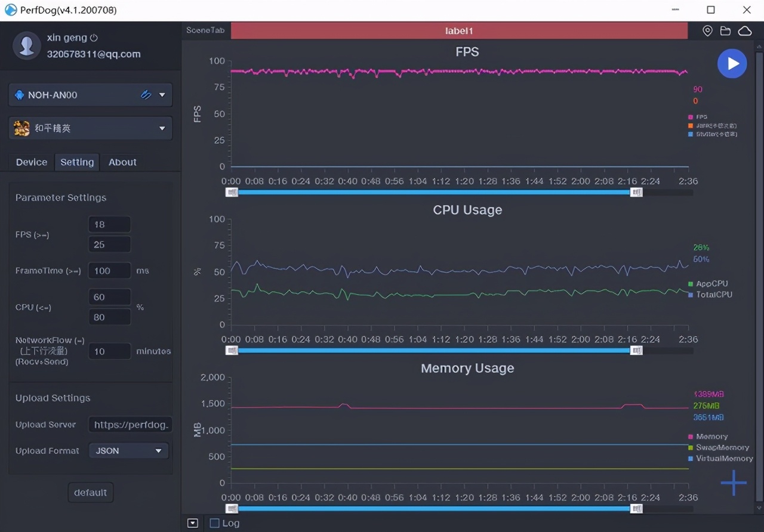Click the user avatar profile icon
764x532 pixels.
[x=27, y=46]
